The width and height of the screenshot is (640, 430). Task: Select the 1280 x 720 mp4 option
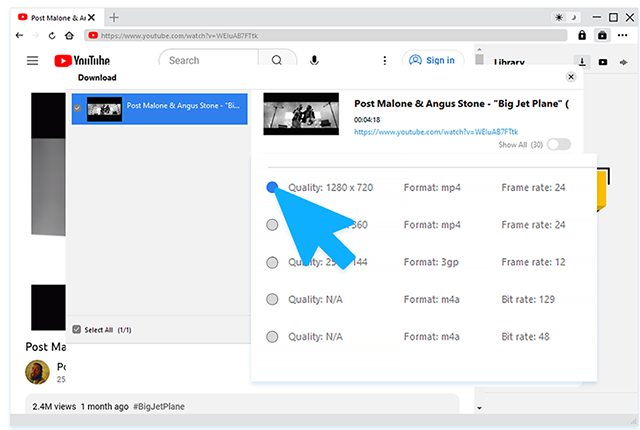pyautogui.click(x=272, y=187)
